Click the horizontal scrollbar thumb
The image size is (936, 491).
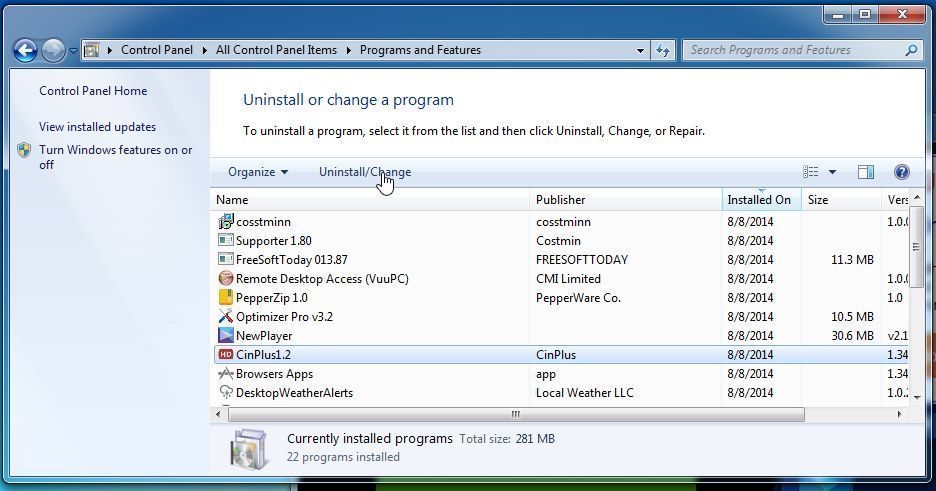pyautogui.click(x=516, y=414)
